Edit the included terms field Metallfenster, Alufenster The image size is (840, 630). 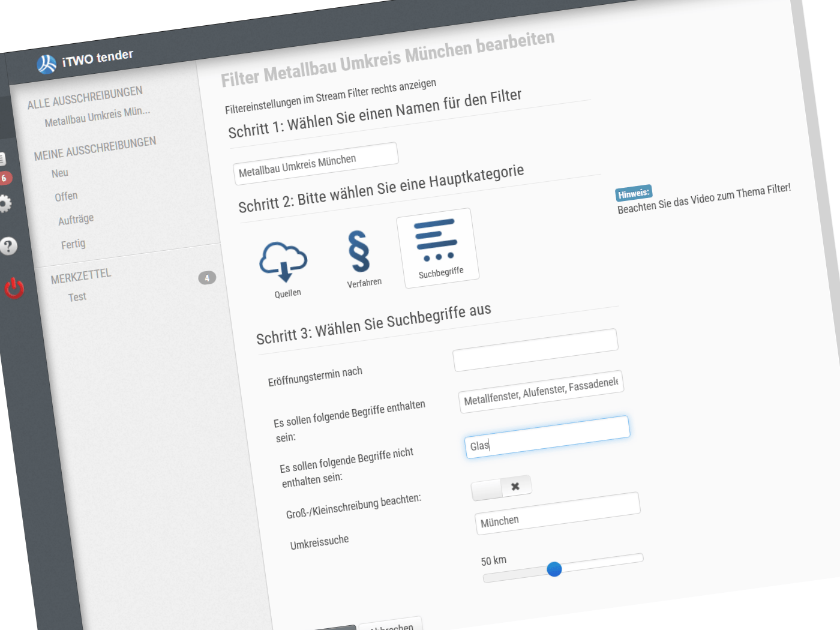[x=541, y=392]
